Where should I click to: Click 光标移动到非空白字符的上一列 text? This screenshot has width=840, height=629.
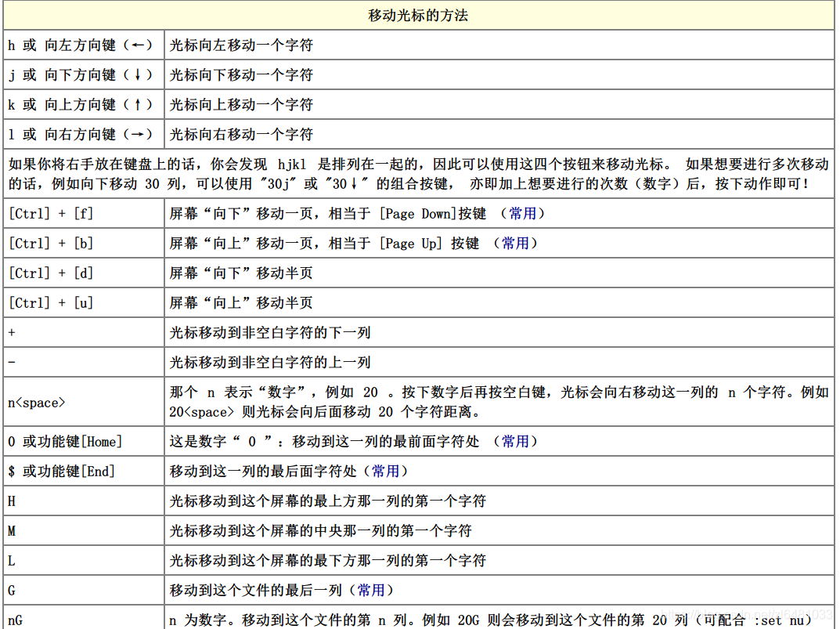click(x=270, y=363)
